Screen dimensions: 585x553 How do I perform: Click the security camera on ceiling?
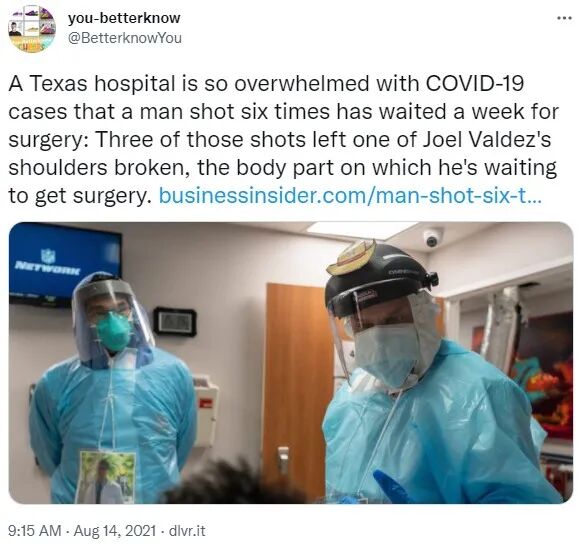click(x=432, y=237)
